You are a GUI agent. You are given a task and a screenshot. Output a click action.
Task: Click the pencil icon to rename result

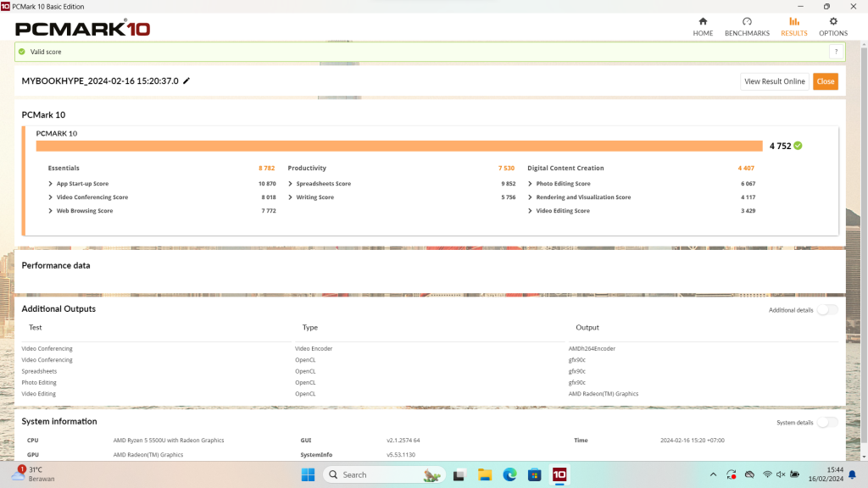point(186,80)
